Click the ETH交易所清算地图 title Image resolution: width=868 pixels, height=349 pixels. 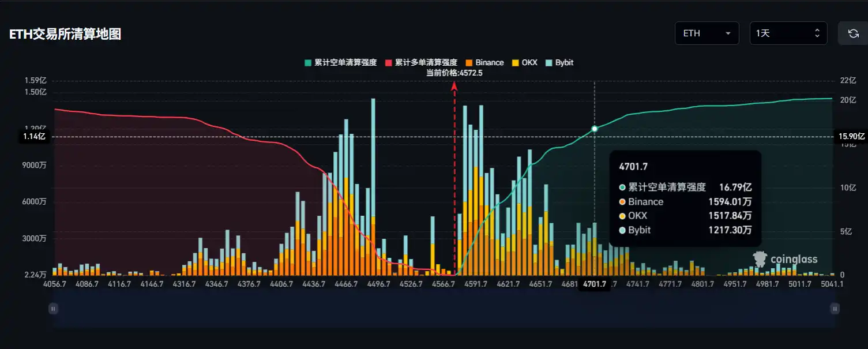65,34
